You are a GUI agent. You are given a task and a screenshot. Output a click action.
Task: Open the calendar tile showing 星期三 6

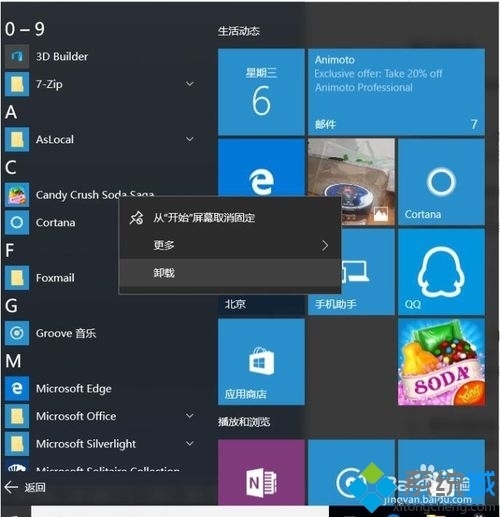coord(261,92)
